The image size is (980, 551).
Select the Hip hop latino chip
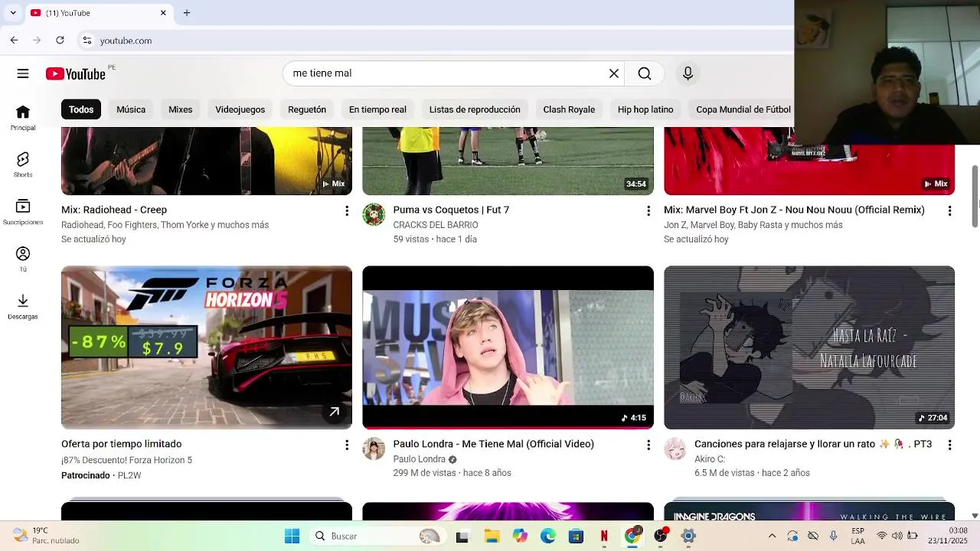(645, 109)
